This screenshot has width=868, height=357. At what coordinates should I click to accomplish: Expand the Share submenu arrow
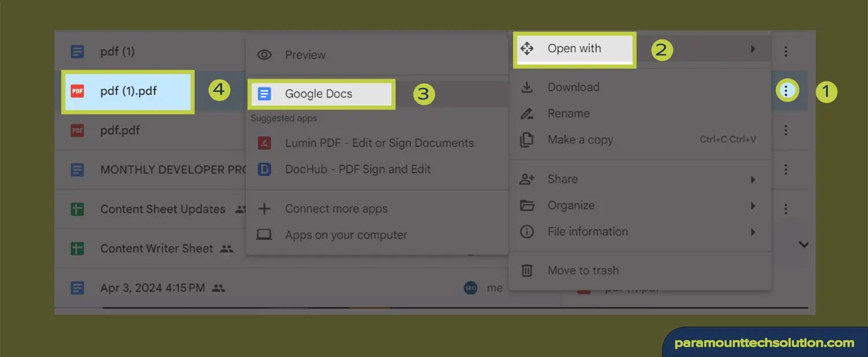coord(753,180)
